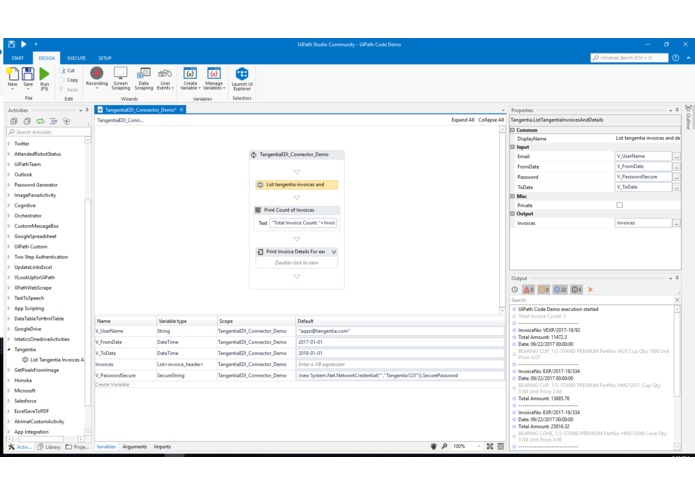Click the Output panel search field
The width and height of the screenshot is (695, 494).
pyautogui.click(x=592, y=300)
